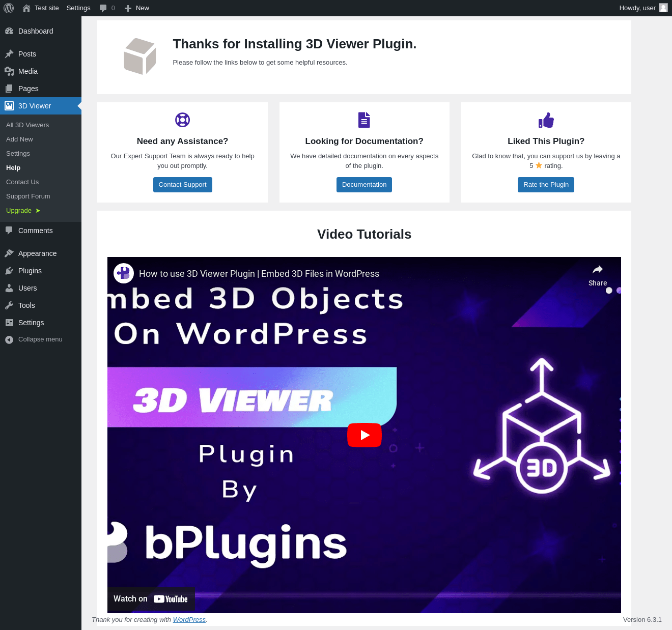The height and width of the screenshot is (630, 672).
Task: Click the Comments speech bubble sidebar icon
Action: pos(9,231)
